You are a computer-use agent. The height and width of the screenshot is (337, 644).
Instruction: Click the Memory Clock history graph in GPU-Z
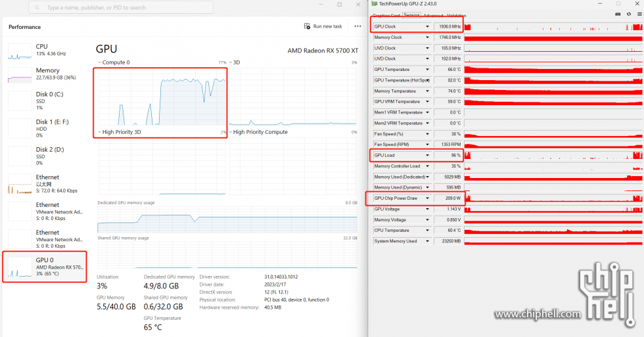click(x=553, y=37)
